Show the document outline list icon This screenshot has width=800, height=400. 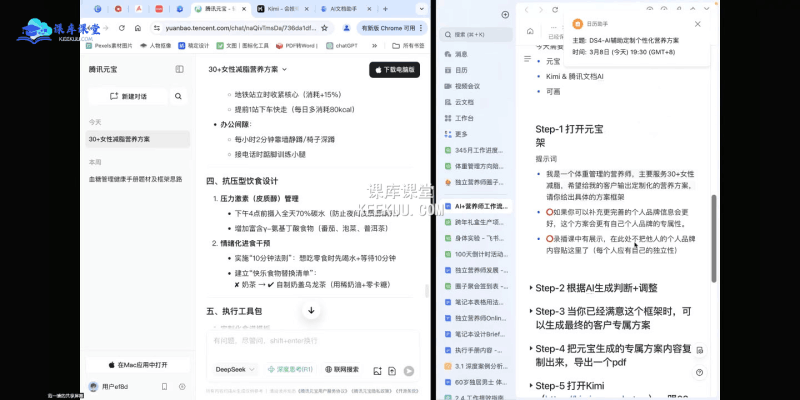point(528,59)
